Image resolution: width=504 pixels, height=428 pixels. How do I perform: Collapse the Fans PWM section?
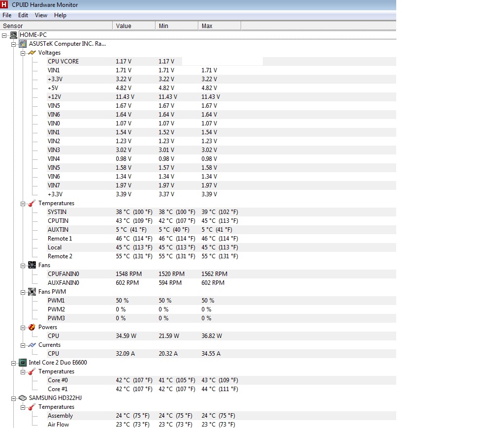coord(23,292)
